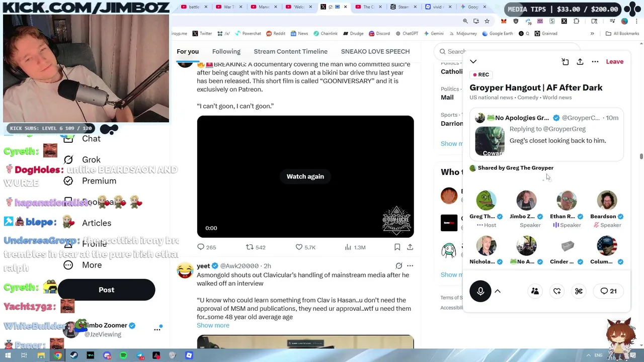Collapse the Space panel with the down chevron
The width and height of the screenshot is (644, 362).
tap(473, 61)
